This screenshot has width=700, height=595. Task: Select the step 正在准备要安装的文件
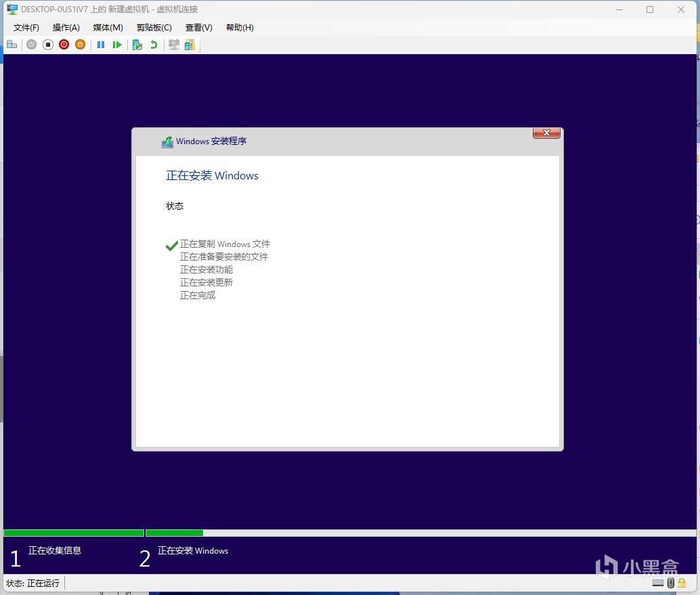click(224, 257)
